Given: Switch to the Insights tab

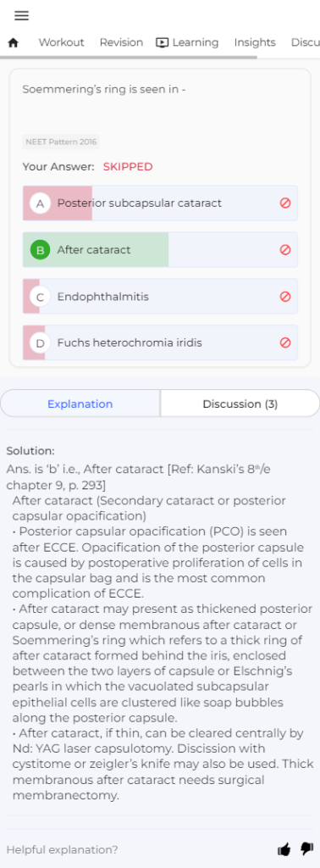Looking at the screenshot, I should tap(255, 42).
